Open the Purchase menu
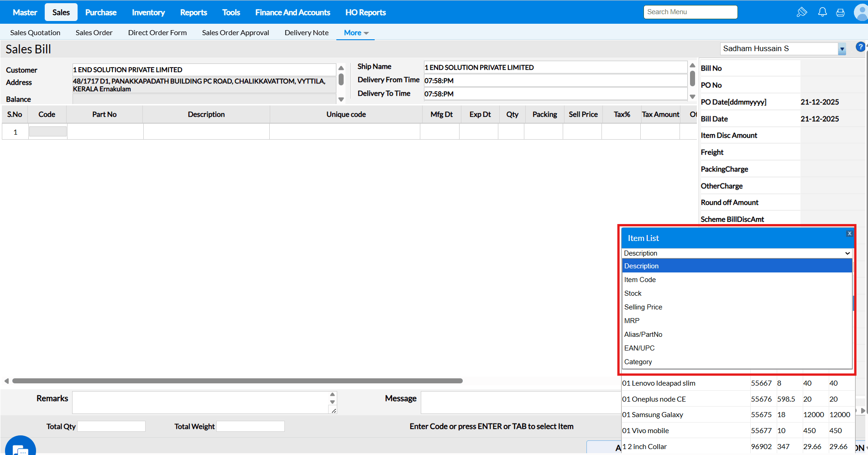This screenshot has width=868, height=455. tap(101, 12)
